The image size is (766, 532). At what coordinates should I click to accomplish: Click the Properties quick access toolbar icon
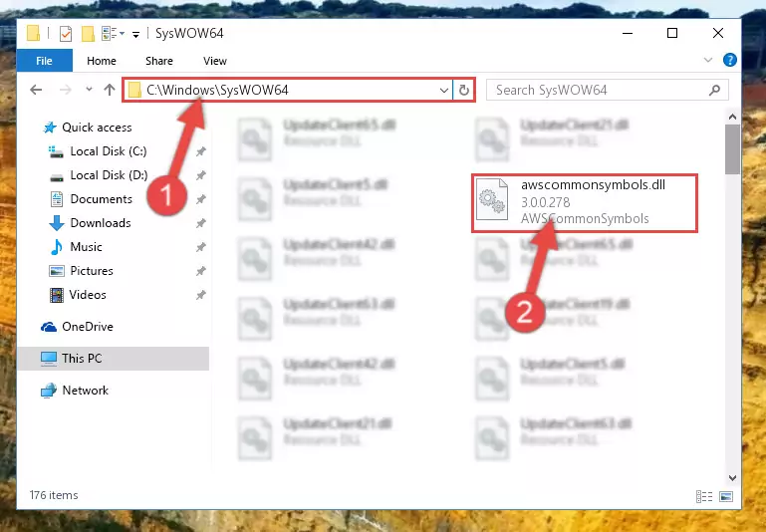pos(66,33)
